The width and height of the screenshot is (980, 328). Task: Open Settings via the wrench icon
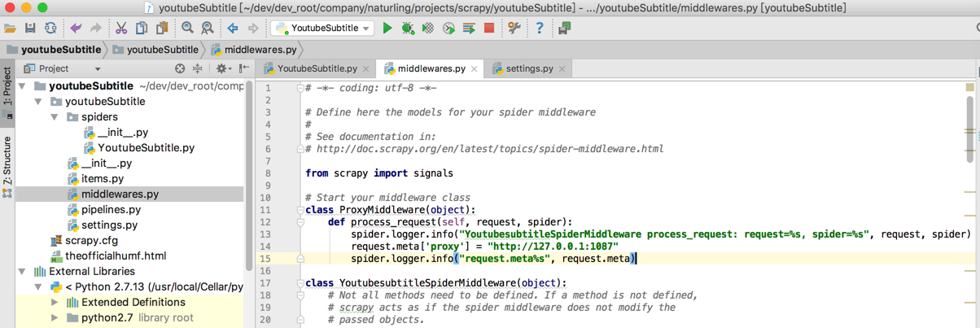coord(514,28)
